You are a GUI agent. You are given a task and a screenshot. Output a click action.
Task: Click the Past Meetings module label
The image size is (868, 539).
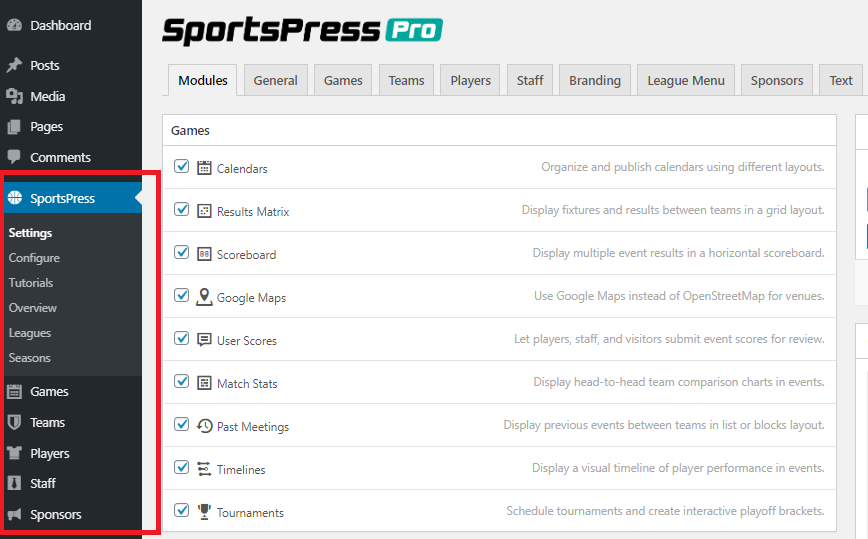(x=253, y=427)
